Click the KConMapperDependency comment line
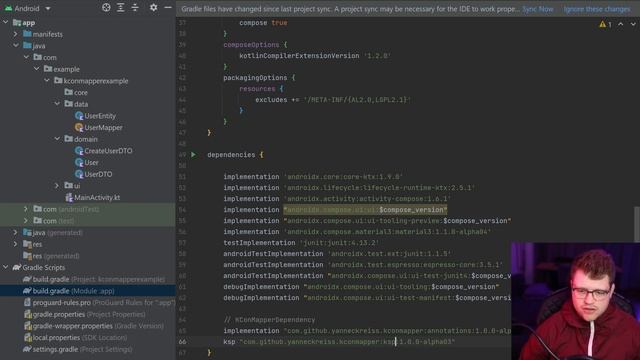The width and height of the screenshot is (640, 360). (269, 320)
